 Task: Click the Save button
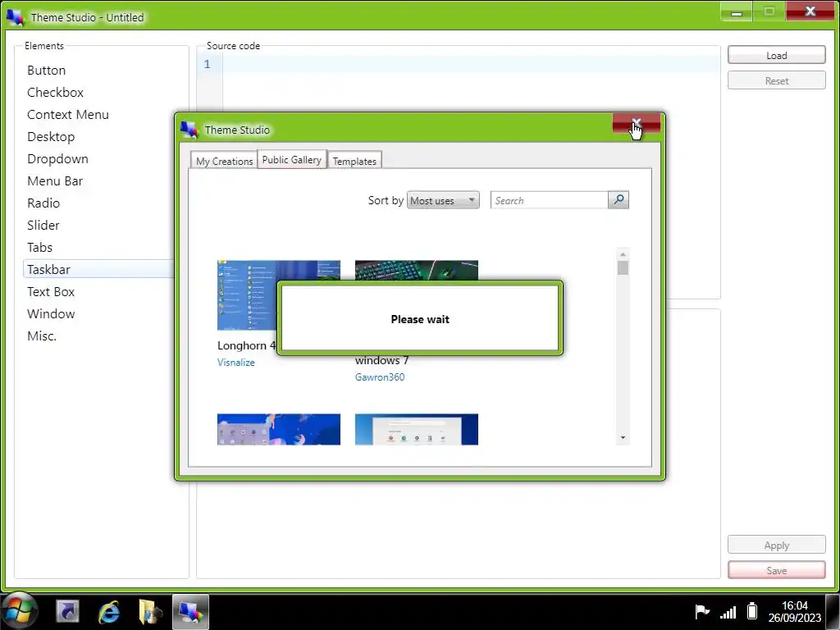click(x=776, y=570)
